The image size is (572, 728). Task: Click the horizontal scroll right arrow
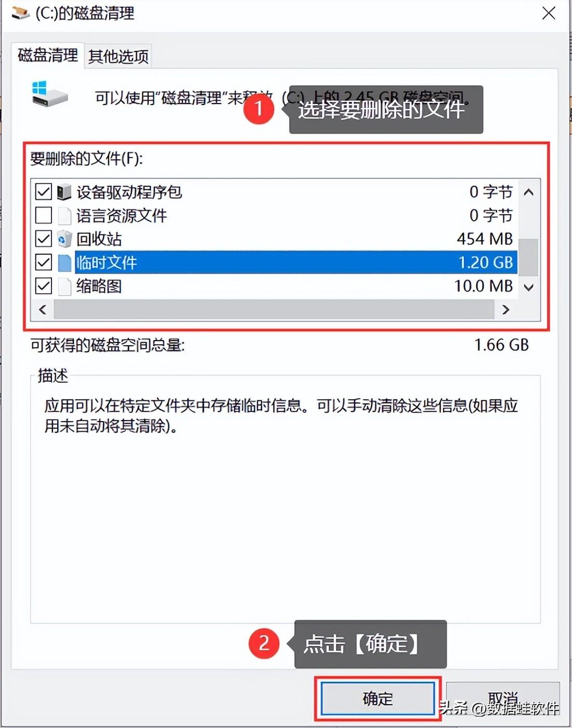tap(505, 309)
